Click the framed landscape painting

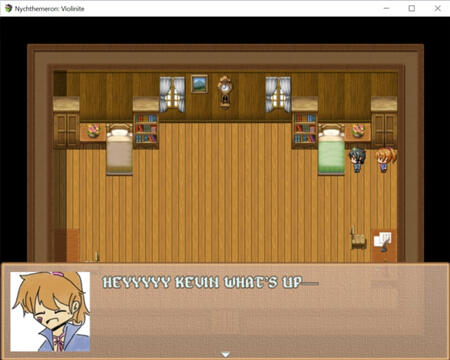pyautogui.click(x=199, y=84)
